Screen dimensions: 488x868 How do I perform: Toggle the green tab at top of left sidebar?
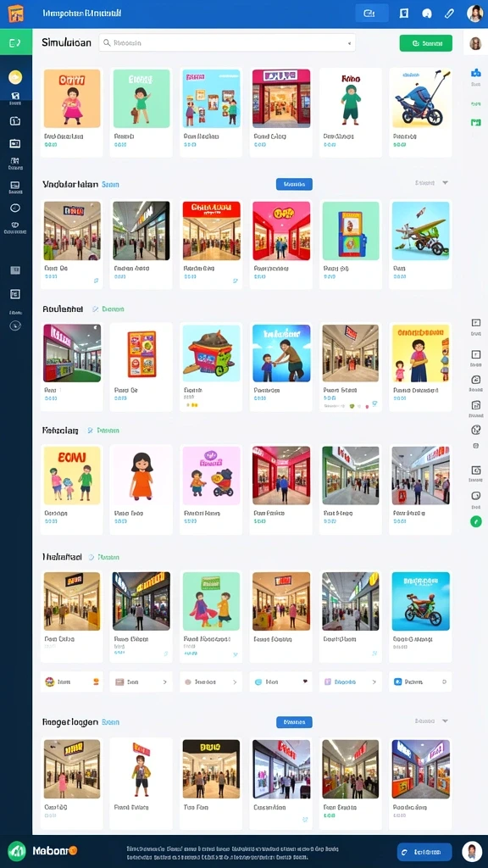click(15, 42)
